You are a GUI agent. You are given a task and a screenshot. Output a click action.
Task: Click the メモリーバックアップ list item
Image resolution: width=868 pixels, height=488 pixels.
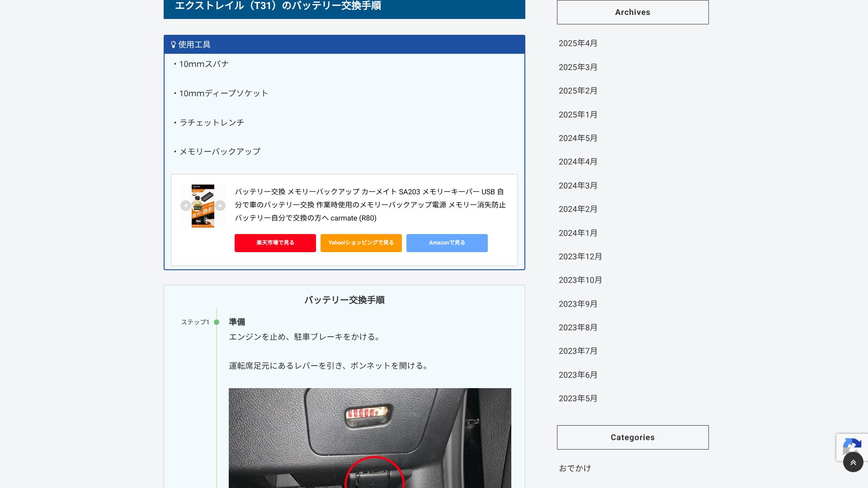216,151
